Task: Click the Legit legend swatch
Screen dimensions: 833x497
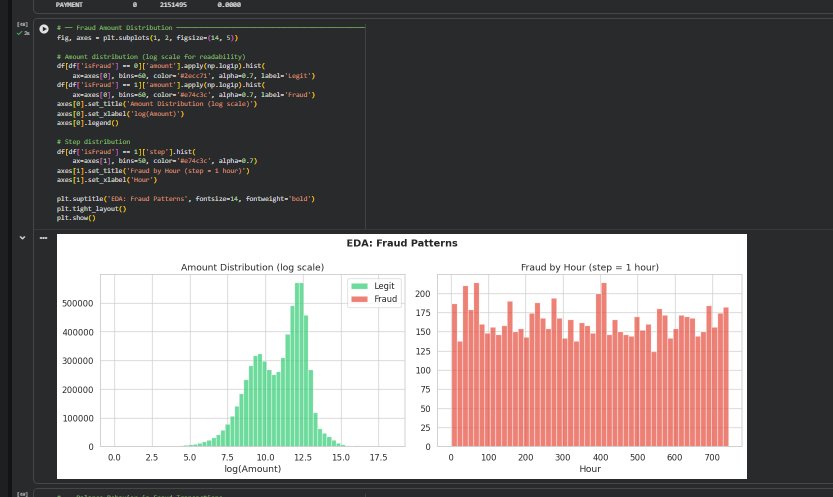Action: pos(360,286)
